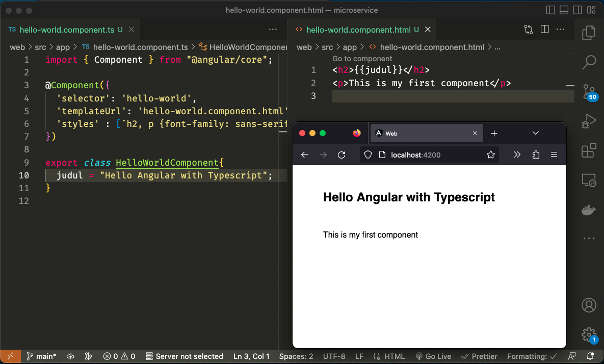Open the Explorer view in activity bar

click(589, 33)
